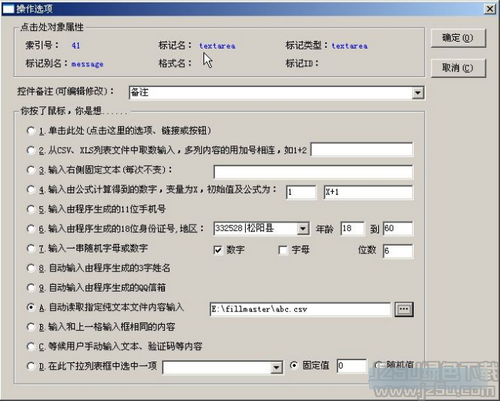This screenshot has width=500, height=401.
Task: Click the 位数 field showing 6
Action: click(x=398, y=251)
